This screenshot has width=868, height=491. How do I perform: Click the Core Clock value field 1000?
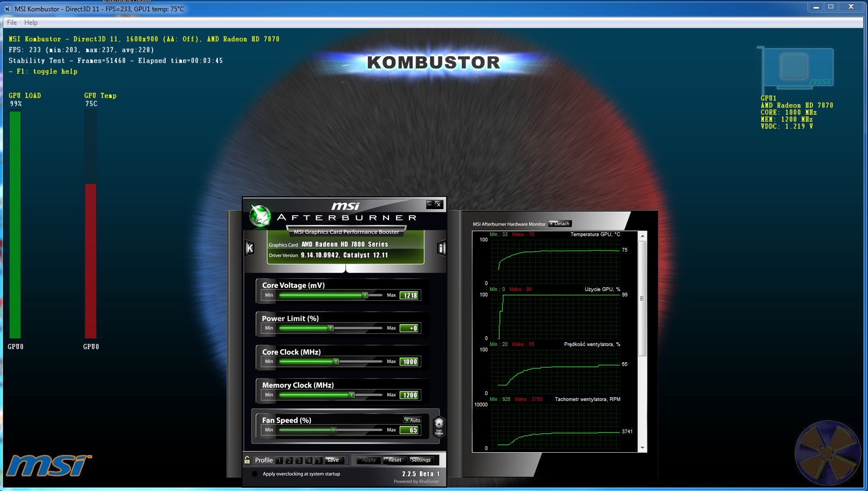[409, 362]
